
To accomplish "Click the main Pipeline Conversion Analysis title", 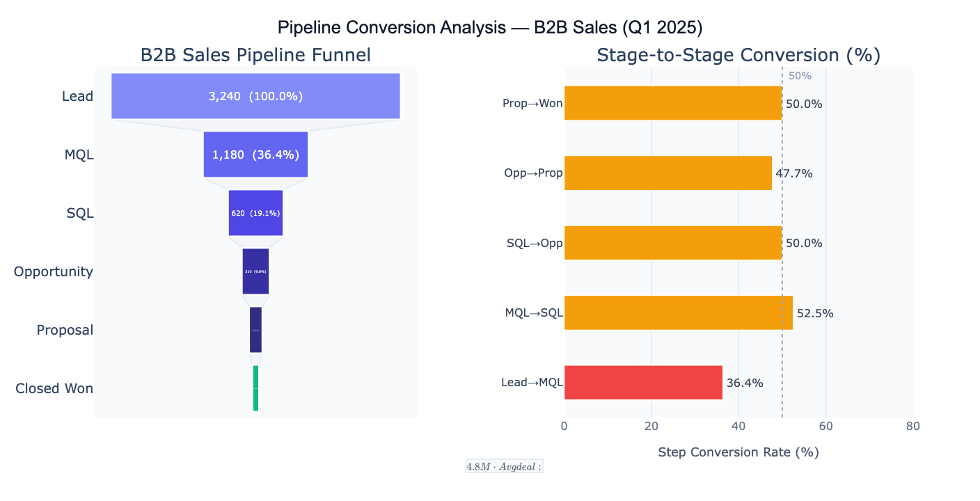I will [490, 28].
